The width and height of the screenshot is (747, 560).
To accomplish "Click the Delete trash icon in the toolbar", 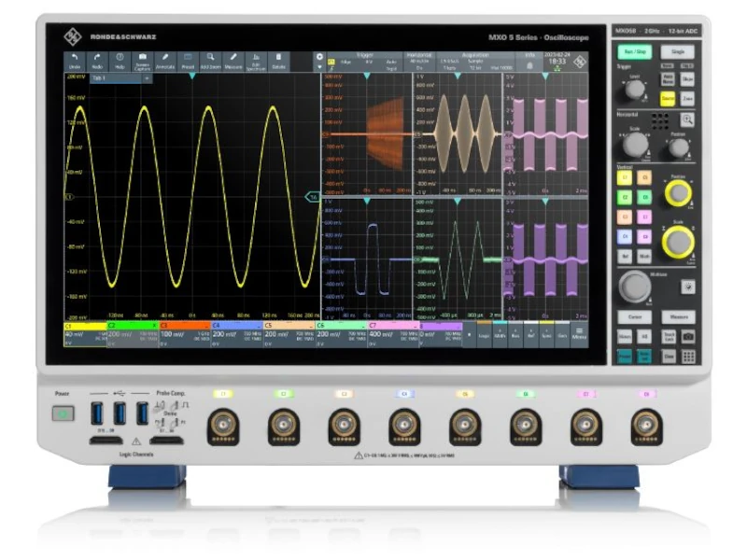I will [278, 61].
